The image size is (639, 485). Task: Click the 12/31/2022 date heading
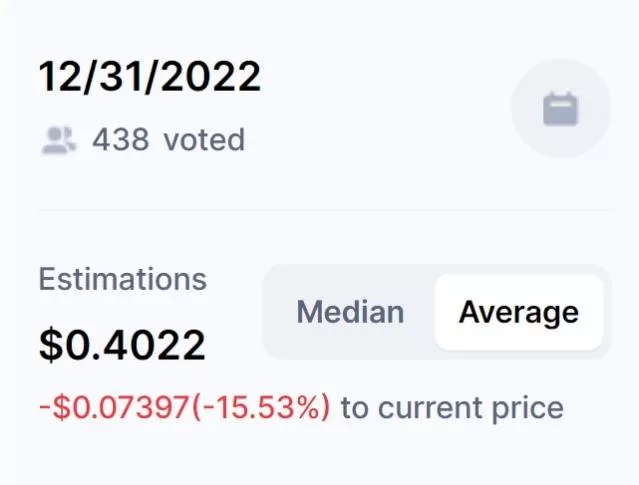pos(150,77)
